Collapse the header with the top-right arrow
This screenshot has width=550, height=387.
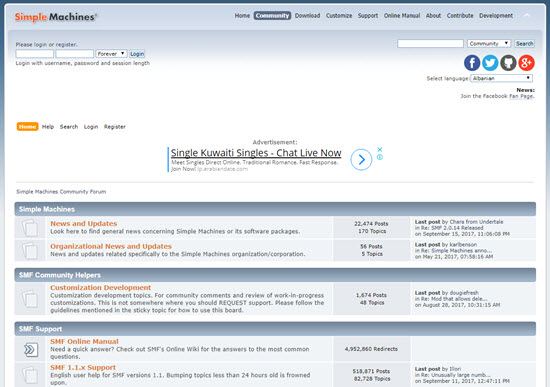click(526, 16)
